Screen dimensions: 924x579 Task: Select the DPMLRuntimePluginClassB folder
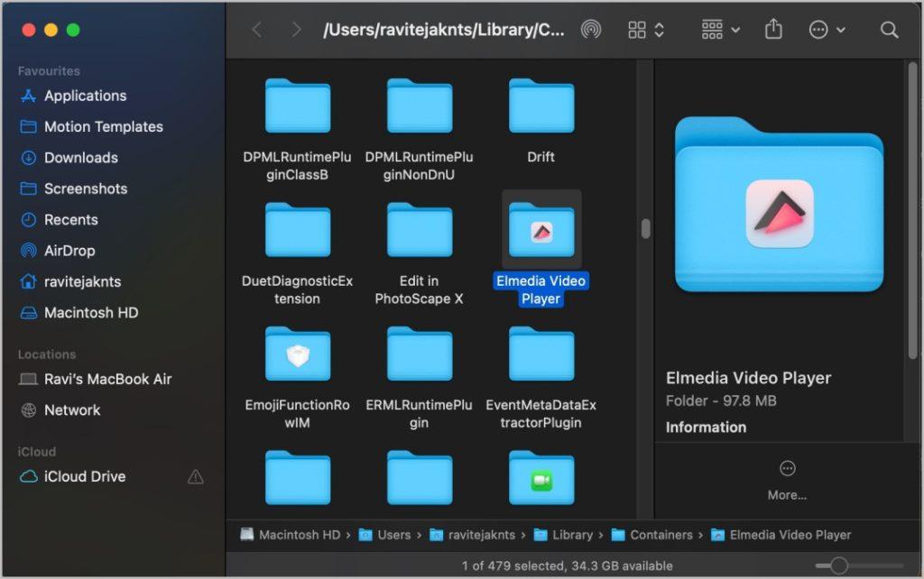point(298,106)
